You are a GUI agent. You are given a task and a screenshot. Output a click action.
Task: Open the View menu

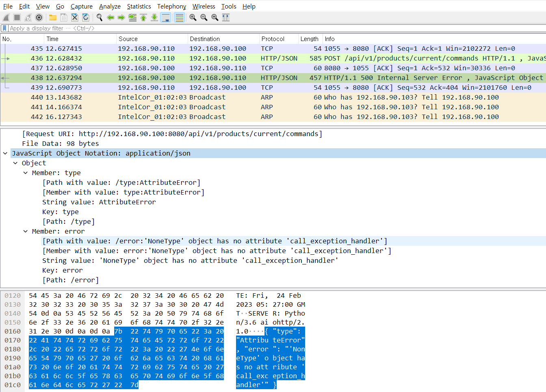[x=43, y=6]
